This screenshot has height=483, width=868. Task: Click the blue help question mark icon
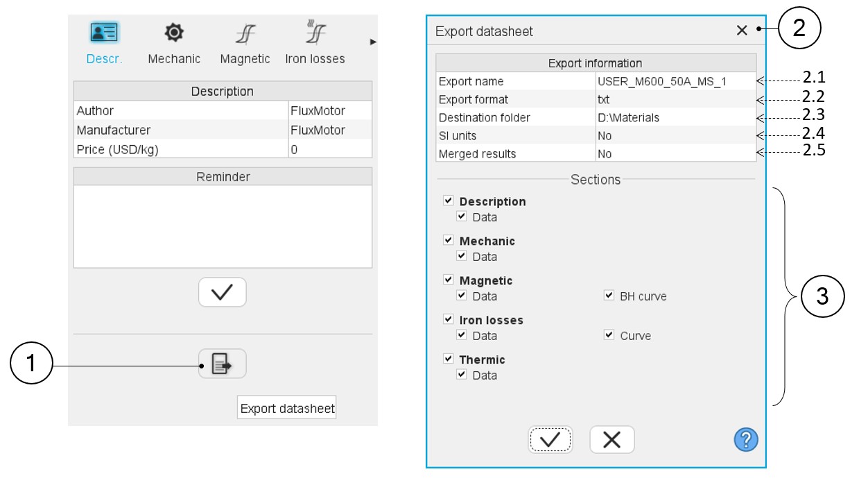pyautogui.click(x=745, y=439)
